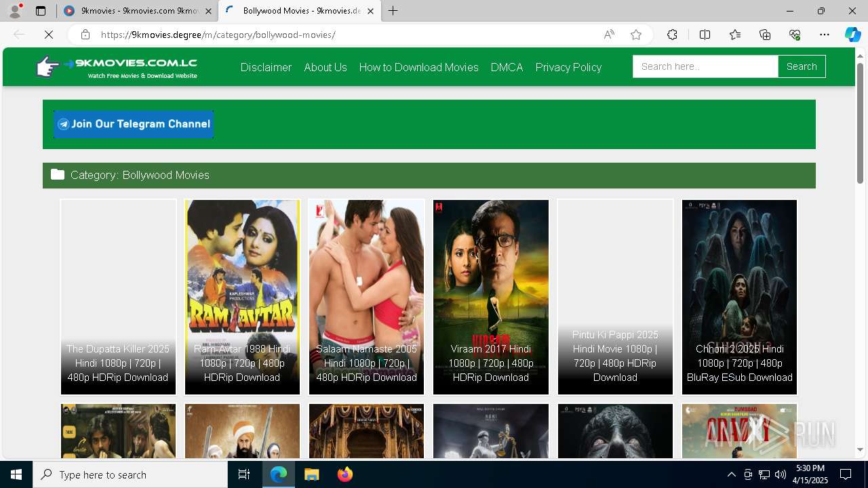Open Microsoft Edge from taskbar

point(279,474)
